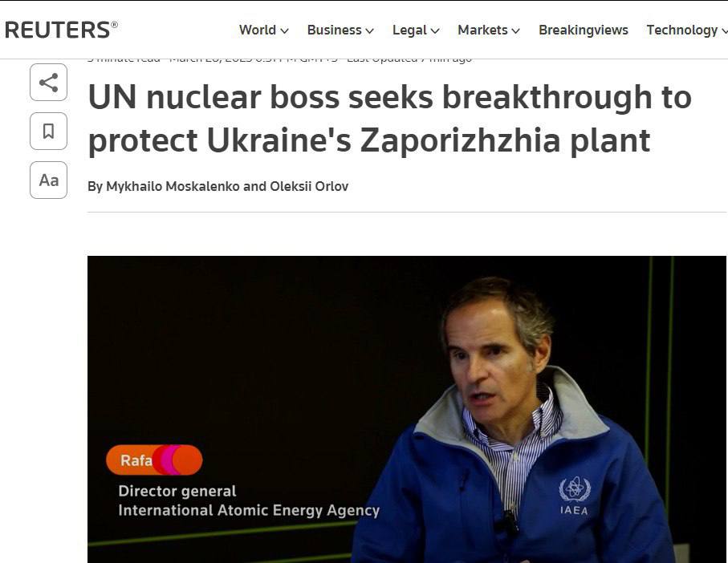Open the Breakingviews section
Image resolution: width=728 pixels, height=563 pixels.
(x=584, y=30)
